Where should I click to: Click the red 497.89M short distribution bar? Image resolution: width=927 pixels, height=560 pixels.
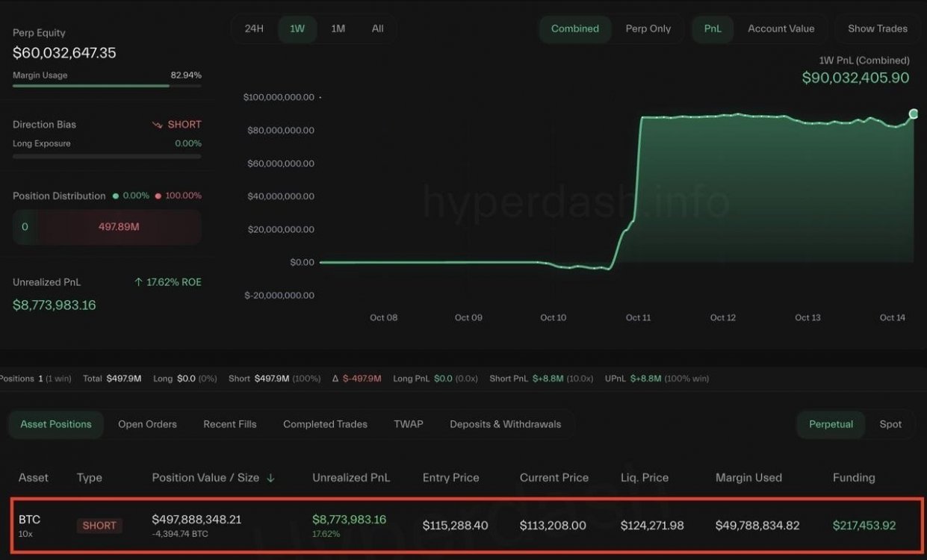tap(119, 227)
